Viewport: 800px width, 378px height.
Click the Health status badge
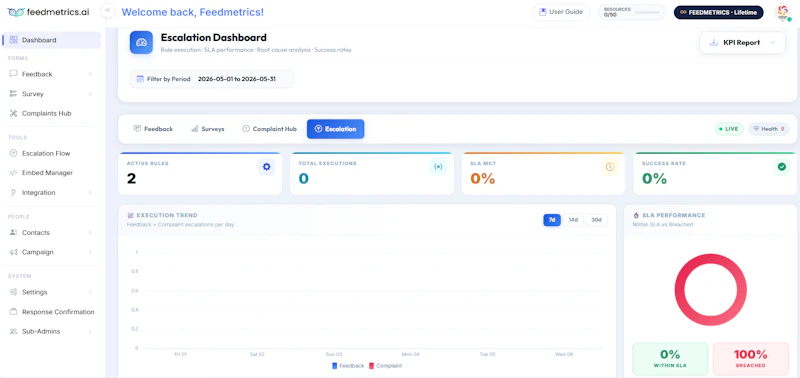coord(768,129)
